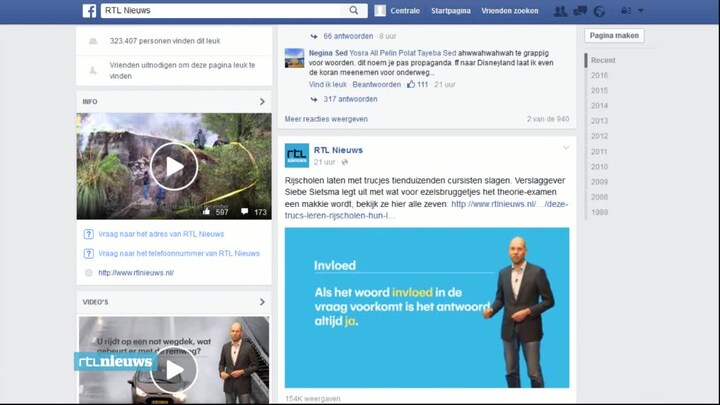Screen dimensions: 720x405
Task: Click the Yosra Ali tagged name
Action: (364, 53)
